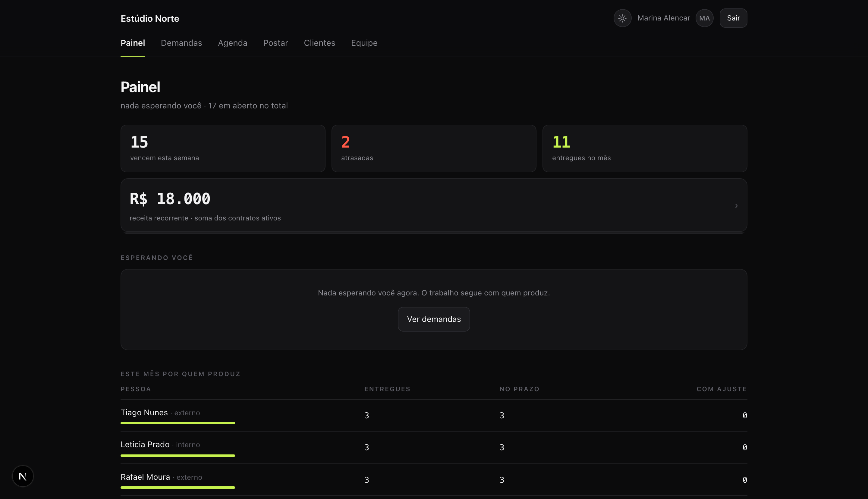The image size is (868, 499).
Task: Click Rafael Moura in the table
Action: coord(145,477)
